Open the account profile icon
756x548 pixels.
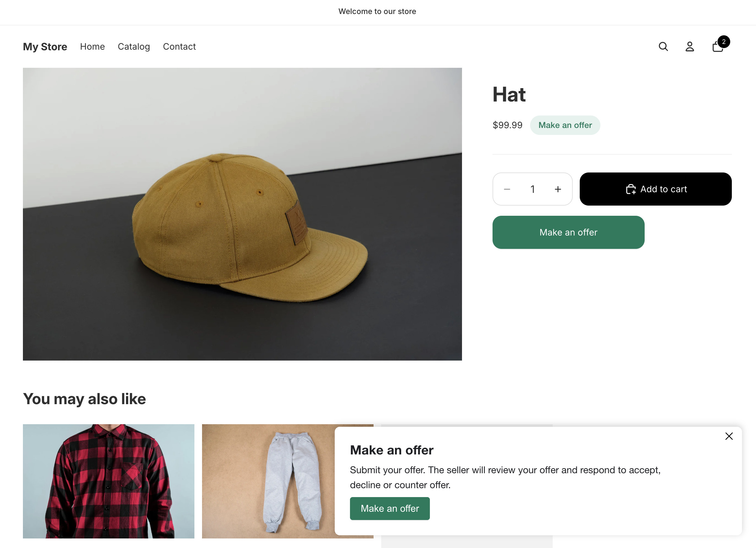pyautogui.click(x=689, y=47)
